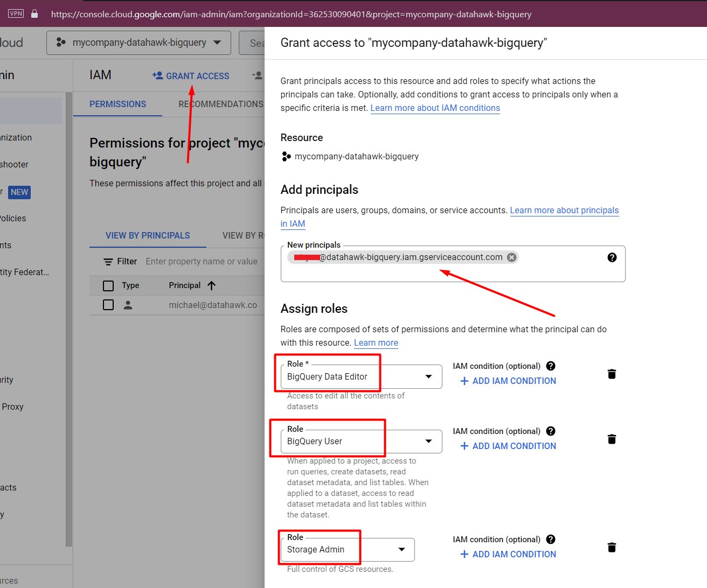This screenshot has height=588, width=707.
Task: Delete the BigQuery User role
Action: (612, 439)
